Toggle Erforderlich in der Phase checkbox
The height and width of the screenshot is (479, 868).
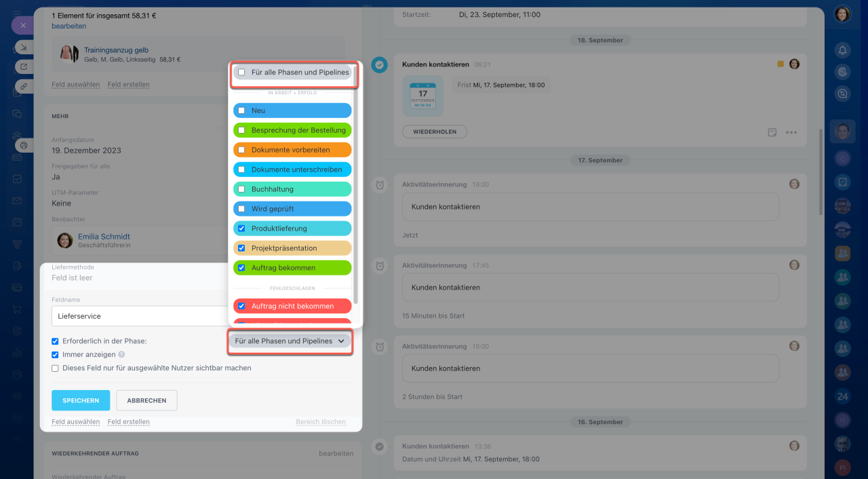click(x=55, y=341)
